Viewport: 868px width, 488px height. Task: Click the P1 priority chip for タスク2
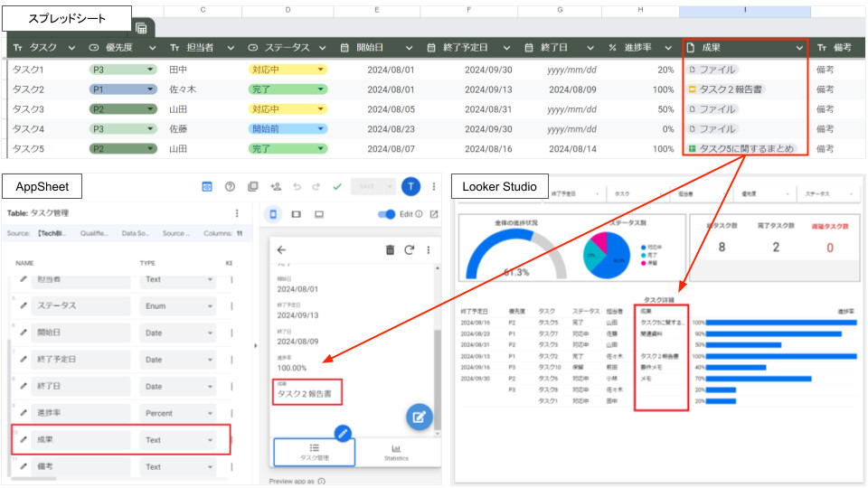click(123, 89)
